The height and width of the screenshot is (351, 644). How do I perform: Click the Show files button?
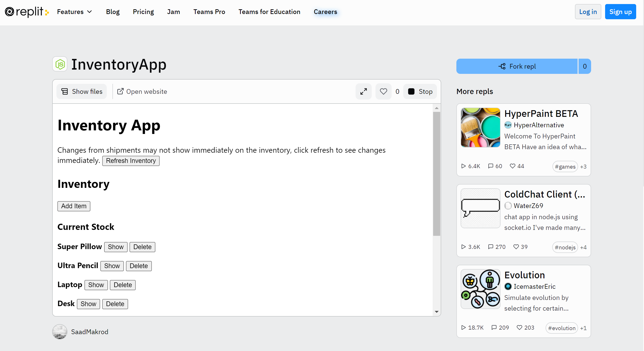tap(82, 91)
